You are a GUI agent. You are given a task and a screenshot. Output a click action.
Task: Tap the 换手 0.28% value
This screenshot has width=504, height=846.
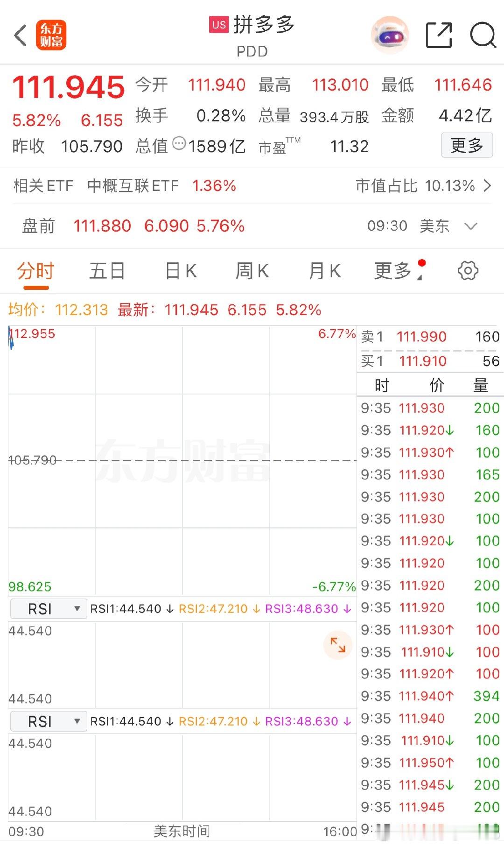pyautogui.click(x=221, y=115)
